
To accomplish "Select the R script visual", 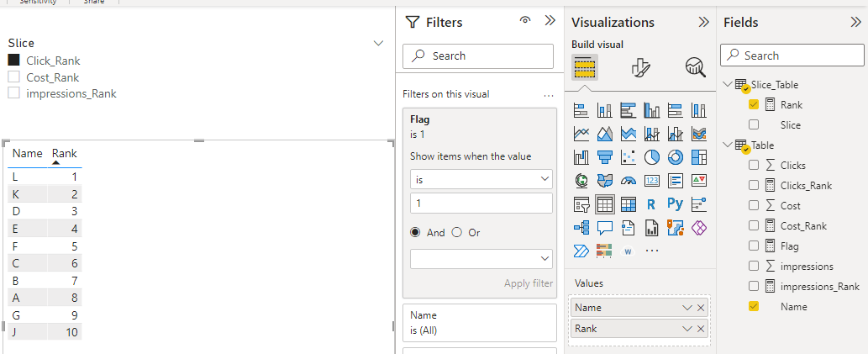I will pos(651,204).
